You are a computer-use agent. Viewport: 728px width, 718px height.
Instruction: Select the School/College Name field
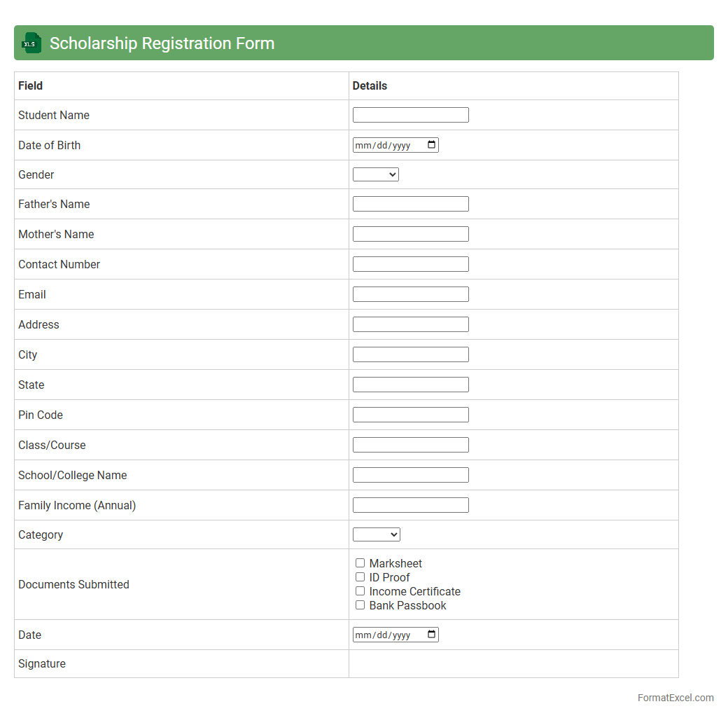[411, 475]
